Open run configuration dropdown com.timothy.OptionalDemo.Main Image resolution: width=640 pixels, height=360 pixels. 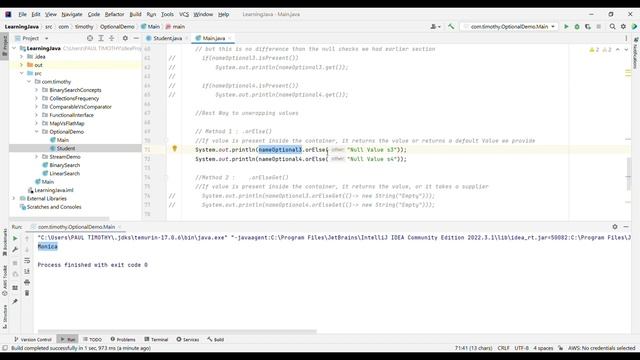click(x=509, y=27)
